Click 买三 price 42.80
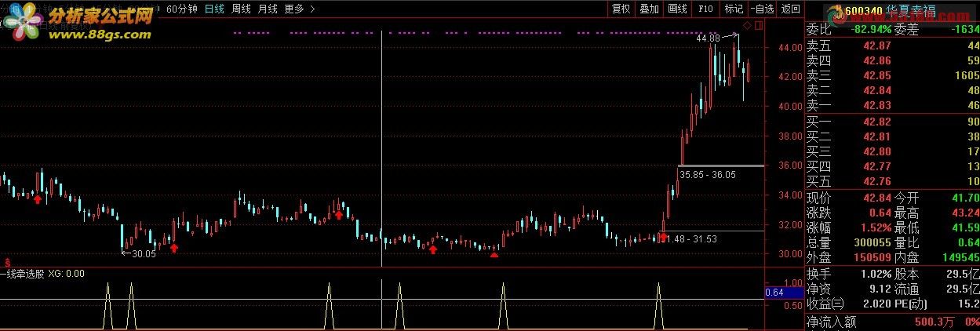Image resolution: width=980 pixels, height=331 pixels. pyautogui.click(x=876, y=151)
